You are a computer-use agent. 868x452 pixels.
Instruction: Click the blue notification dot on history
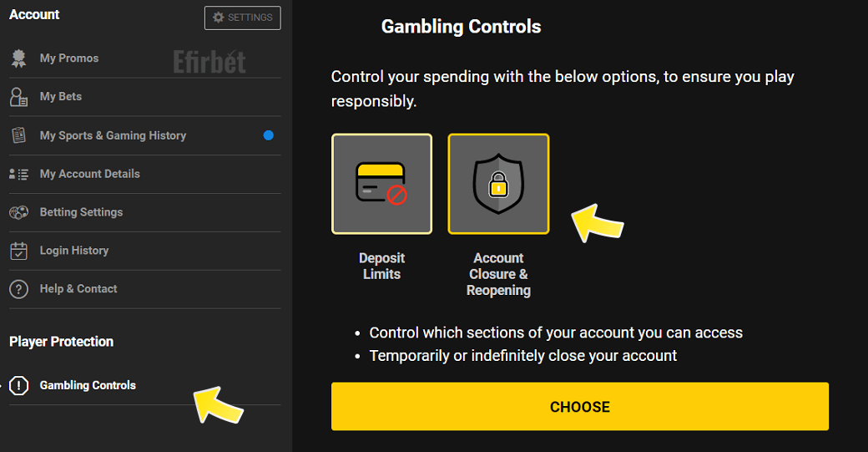[x=269, y=135]
